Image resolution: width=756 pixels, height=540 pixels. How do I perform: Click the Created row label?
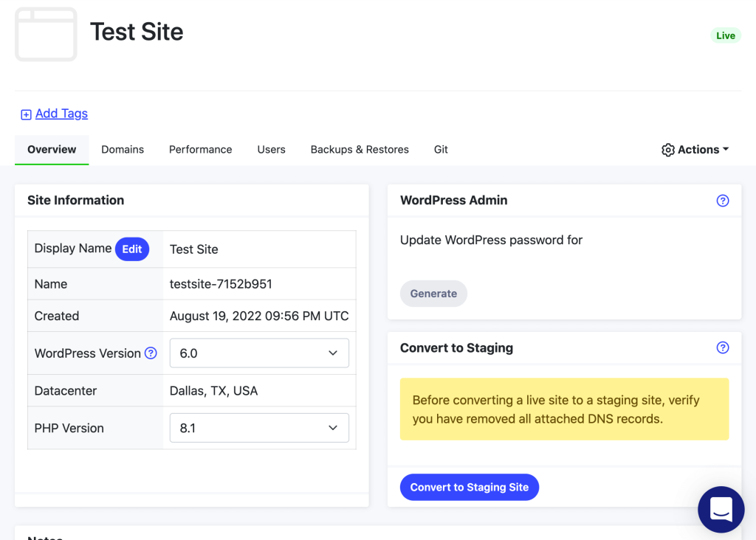click(x=56, y=316)
